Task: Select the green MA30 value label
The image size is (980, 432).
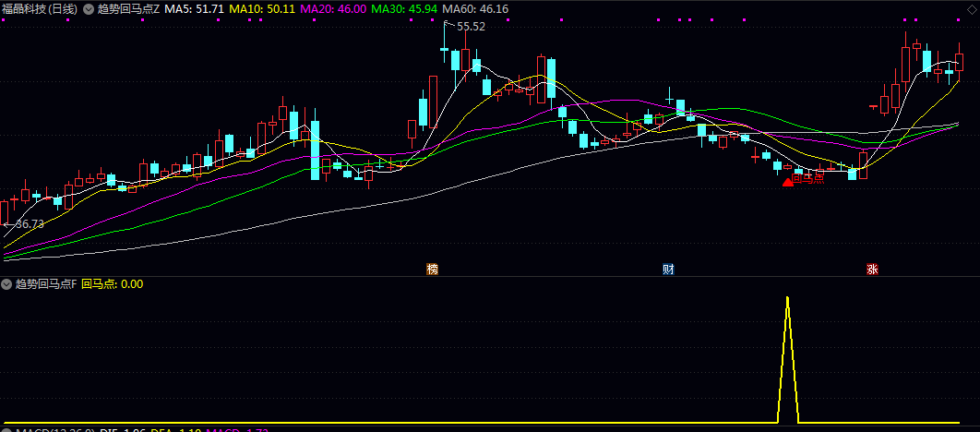Action: click(x=406, y=8)
